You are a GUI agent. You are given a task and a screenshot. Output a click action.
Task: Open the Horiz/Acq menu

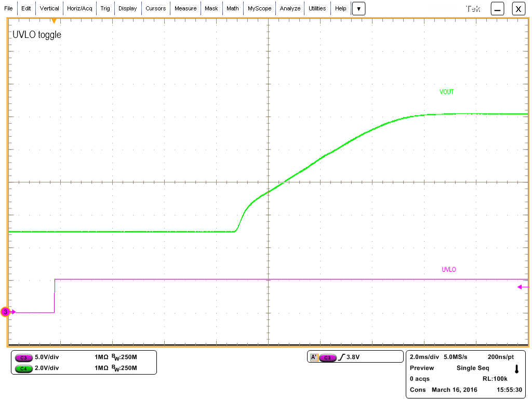[x=79, y=8]
